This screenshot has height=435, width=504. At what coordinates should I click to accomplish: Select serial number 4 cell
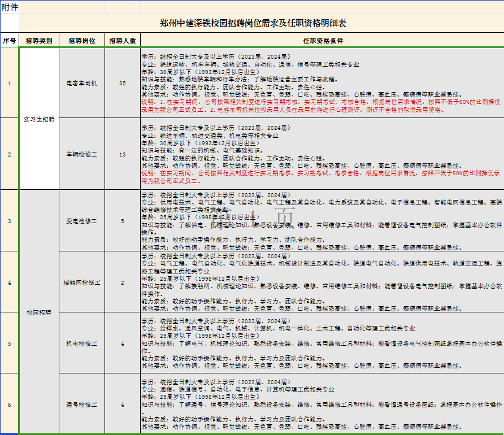[9, 282]
